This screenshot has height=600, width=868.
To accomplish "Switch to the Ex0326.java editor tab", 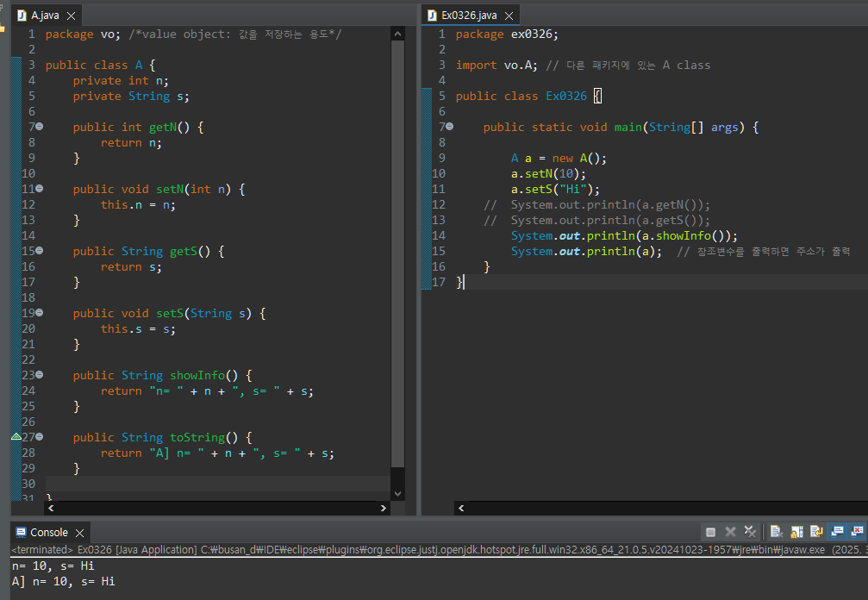I will point(469,16).
